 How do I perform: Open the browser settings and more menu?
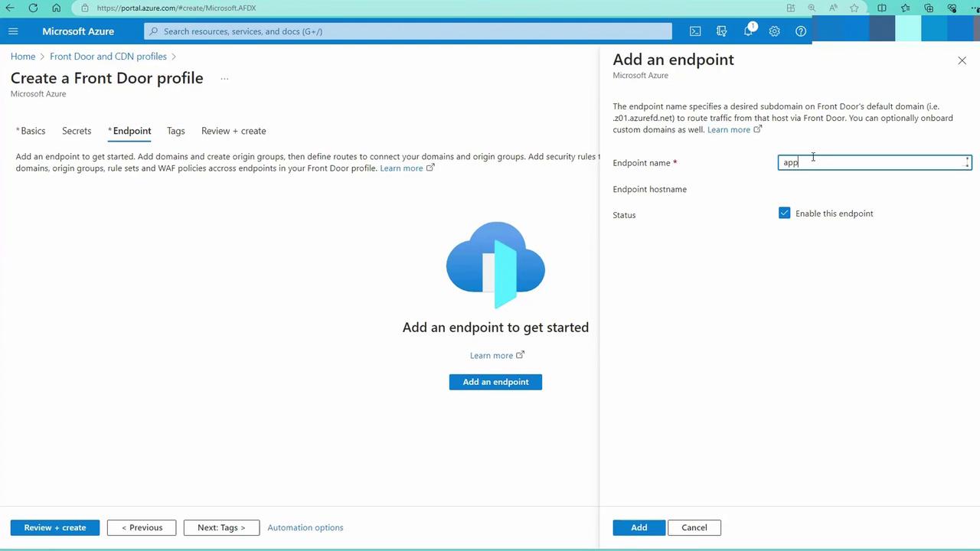coord(975,8)
